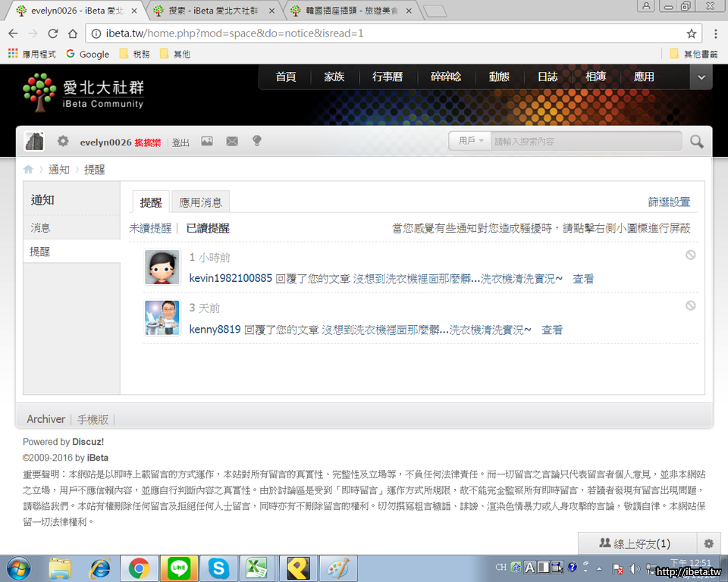Open the mail envelope messages icon

tap(232, 141)
